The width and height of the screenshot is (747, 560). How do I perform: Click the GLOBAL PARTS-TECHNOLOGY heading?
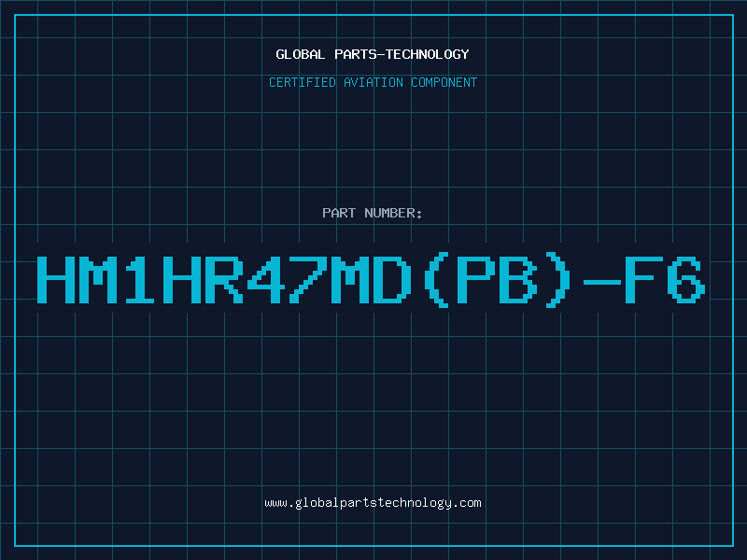point(373,54)
